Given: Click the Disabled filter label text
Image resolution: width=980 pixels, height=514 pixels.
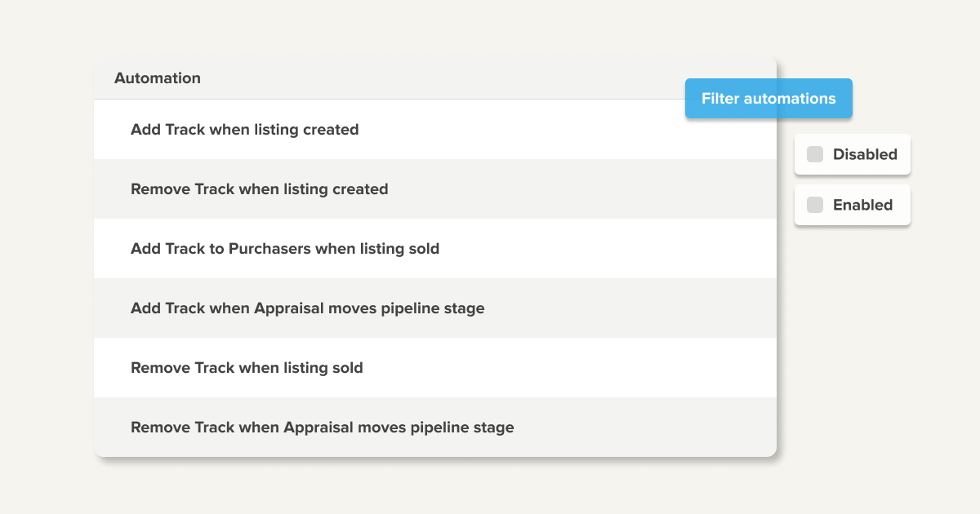Looking at the screenshot, I should (x=865, y=154).
